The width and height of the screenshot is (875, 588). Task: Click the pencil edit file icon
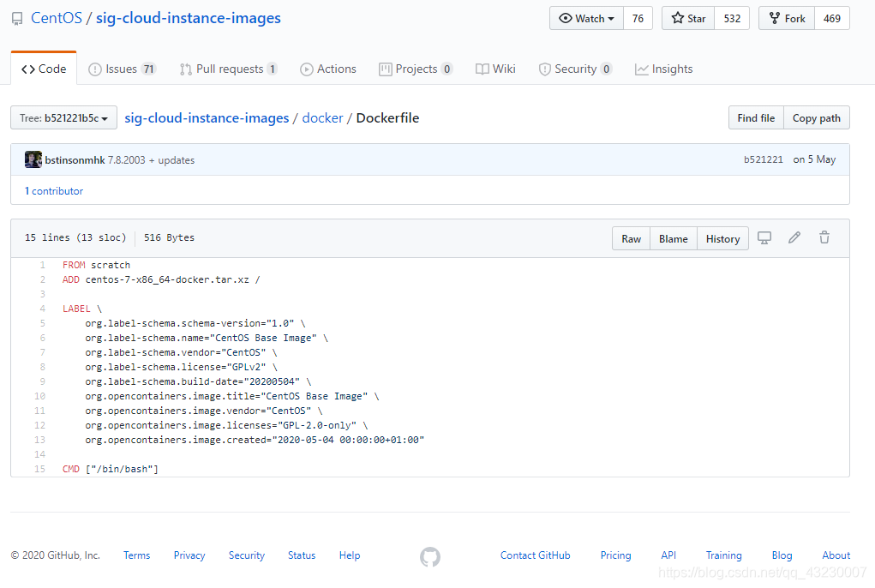pyautogui.click(x=794, y=237)
